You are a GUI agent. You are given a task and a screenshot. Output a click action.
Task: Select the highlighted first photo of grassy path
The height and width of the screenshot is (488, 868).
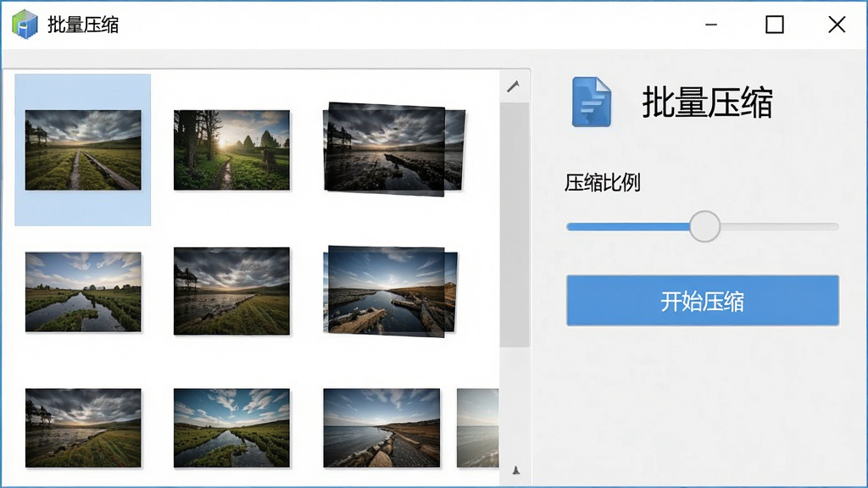[83, 150]
